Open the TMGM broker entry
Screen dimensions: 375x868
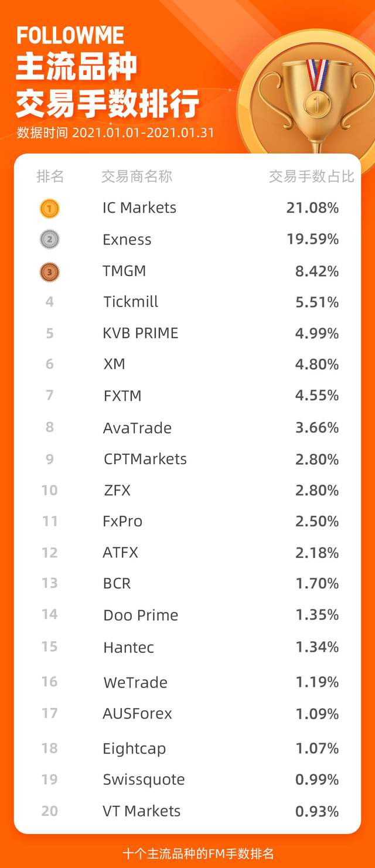click(x=124, y=271)
